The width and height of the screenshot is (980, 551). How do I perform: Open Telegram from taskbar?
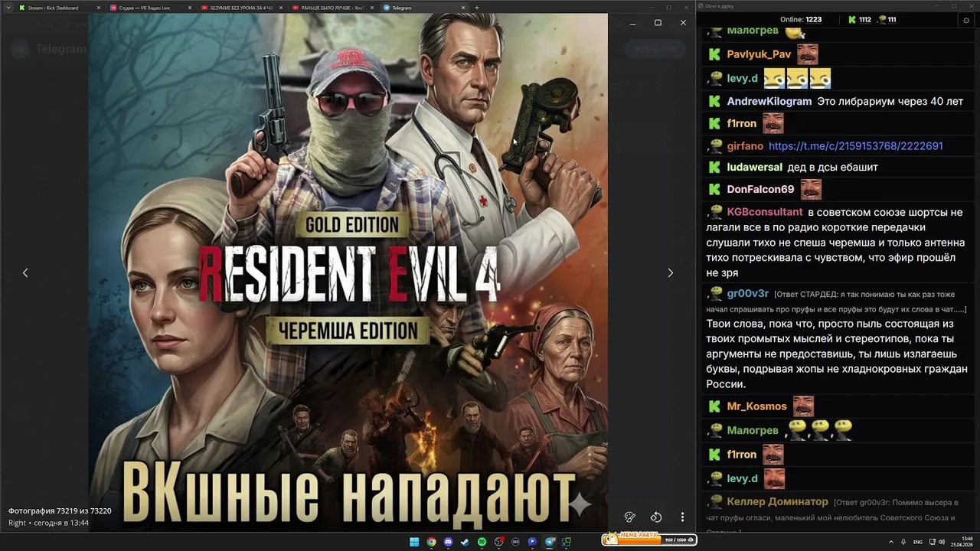[549, 542]
